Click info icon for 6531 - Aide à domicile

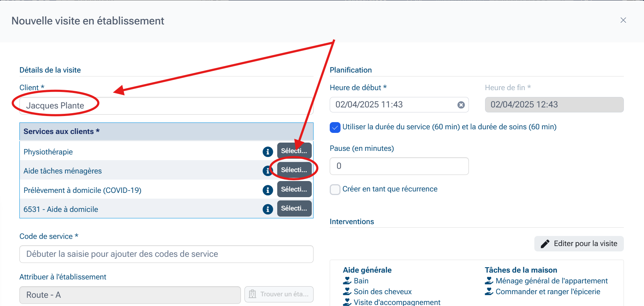point(268,209)
